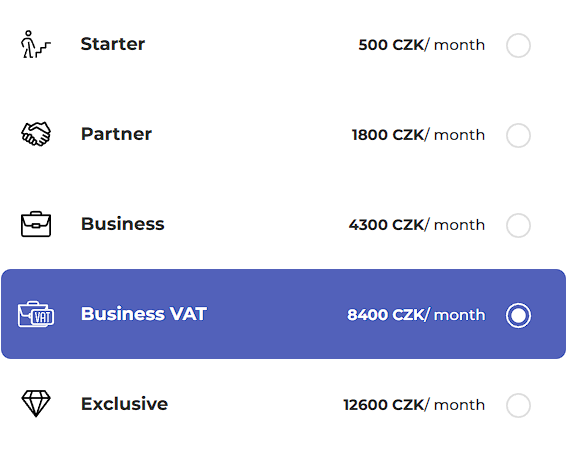Click the Exclusive plan title
Viewport: 570px width, 457px height.
[124, 404]
